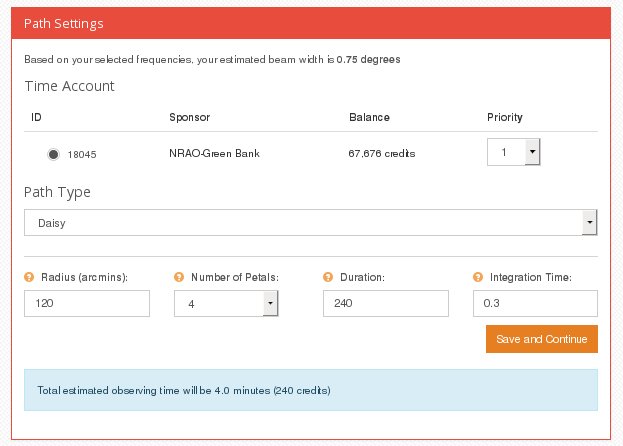Click the Priority dropdown arrow button
Image resolution: width=623 pixels, height=446 pixels.
[x=532, y=152]
